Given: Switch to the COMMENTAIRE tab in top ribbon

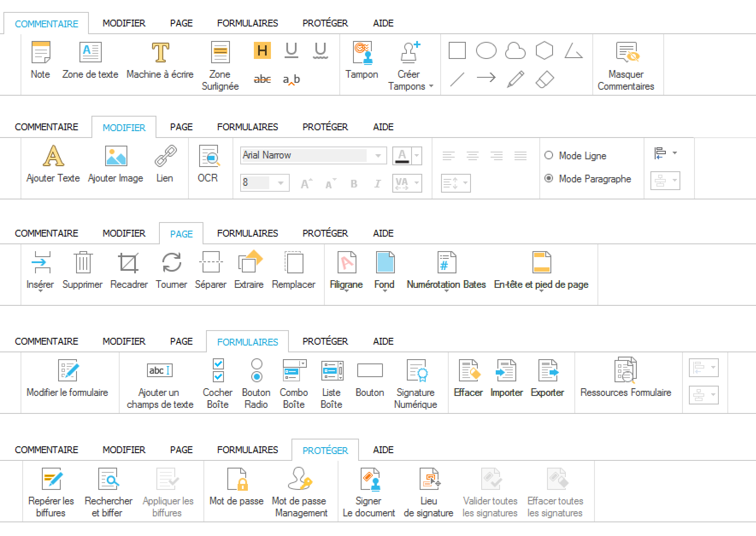Looking at the screenshot, I should [x=47, y=24].
